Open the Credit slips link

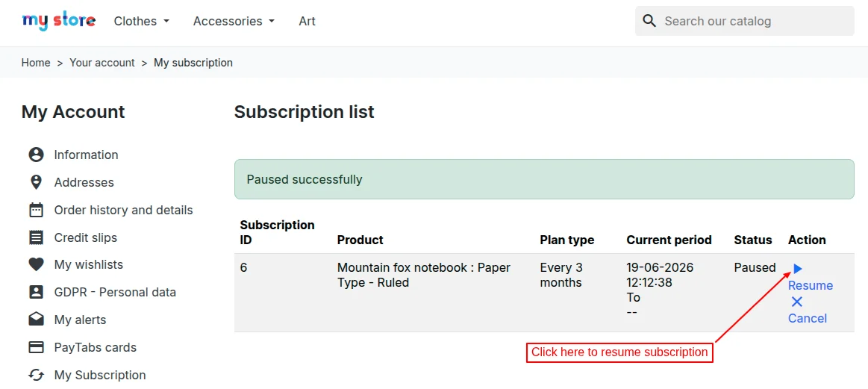86,237
